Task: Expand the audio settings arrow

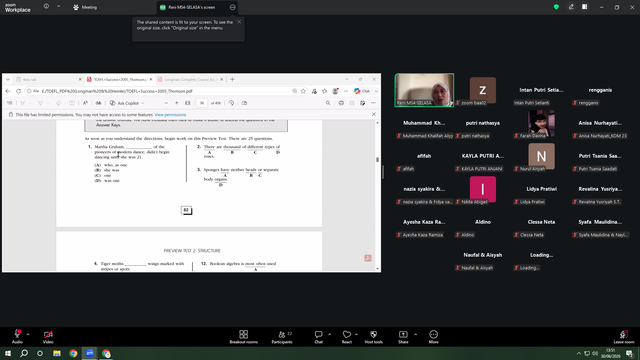Action: pos(28,334)
